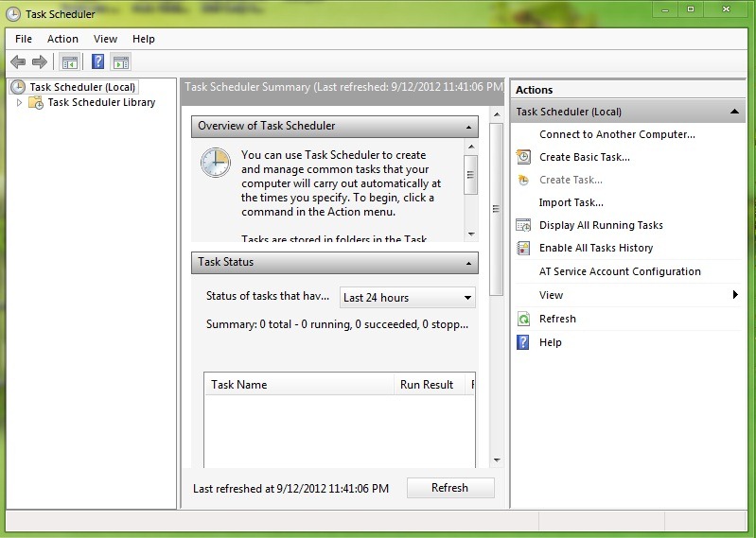
Task: Minimize the Task Scheduler window
Action: (665, 9)
